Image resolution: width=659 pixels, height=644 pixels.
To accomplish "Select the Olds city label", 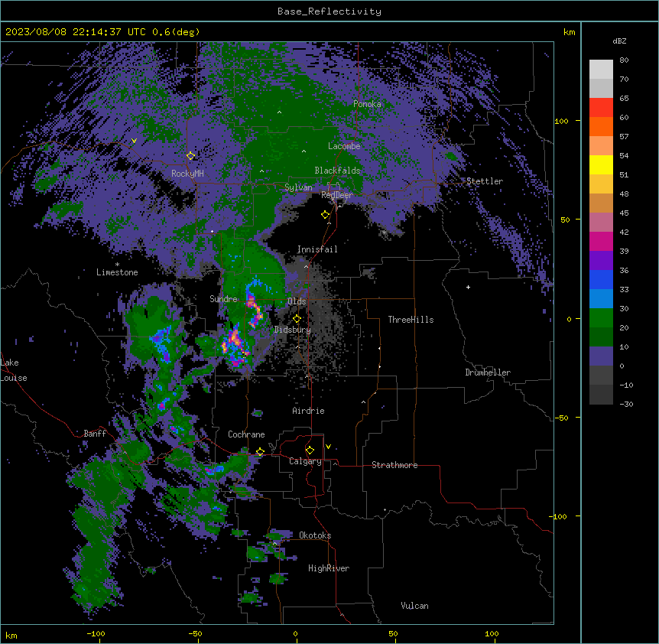I will tap(297, 301).
